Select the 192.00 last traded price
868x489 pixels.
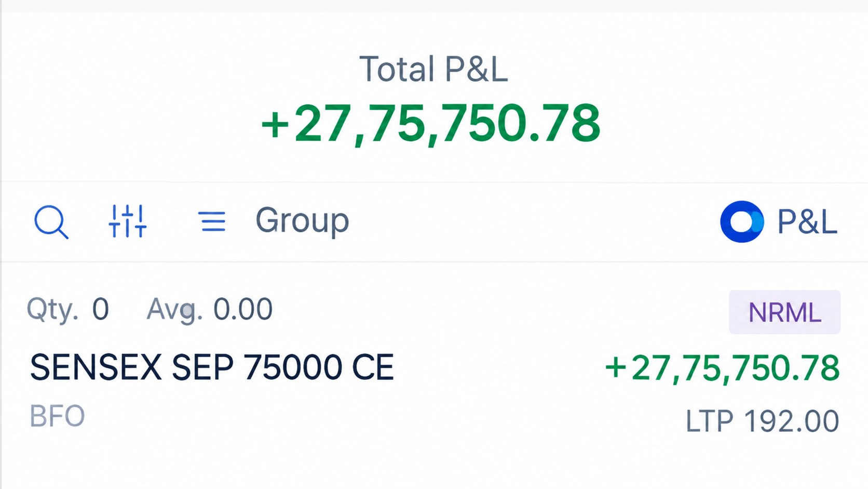pos(792,421)
